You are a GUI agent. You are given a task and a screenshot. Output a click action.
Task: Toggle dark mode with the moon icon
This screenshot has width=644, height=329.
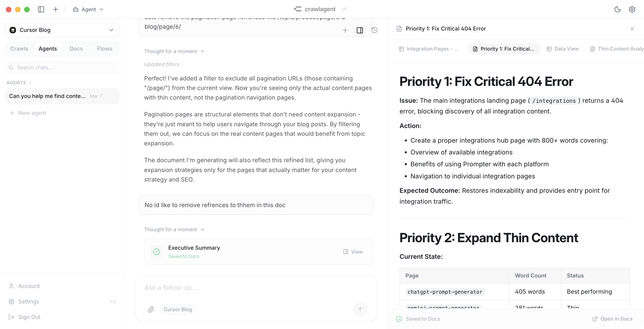coord(618,9)
